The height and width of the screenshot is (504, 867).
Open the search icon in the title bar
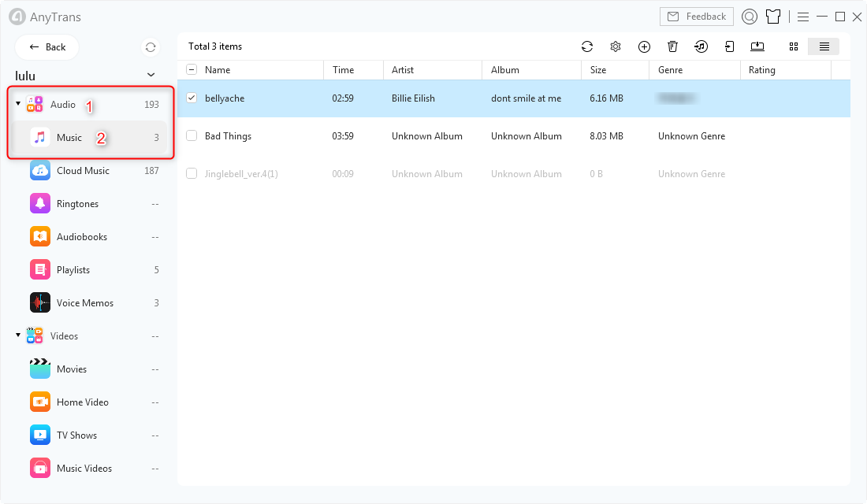point(749,17)
